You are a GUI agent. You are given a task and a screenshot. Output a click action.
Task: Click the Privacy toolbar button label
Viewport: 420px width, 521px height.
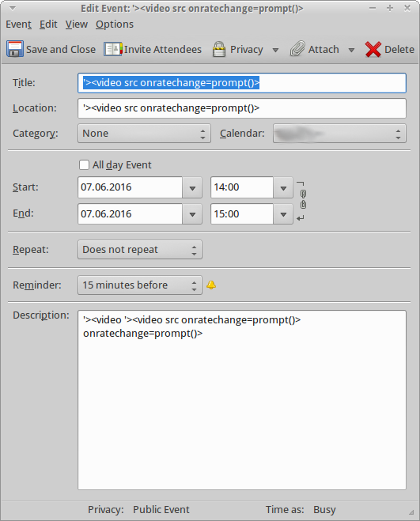pos(247,49)
